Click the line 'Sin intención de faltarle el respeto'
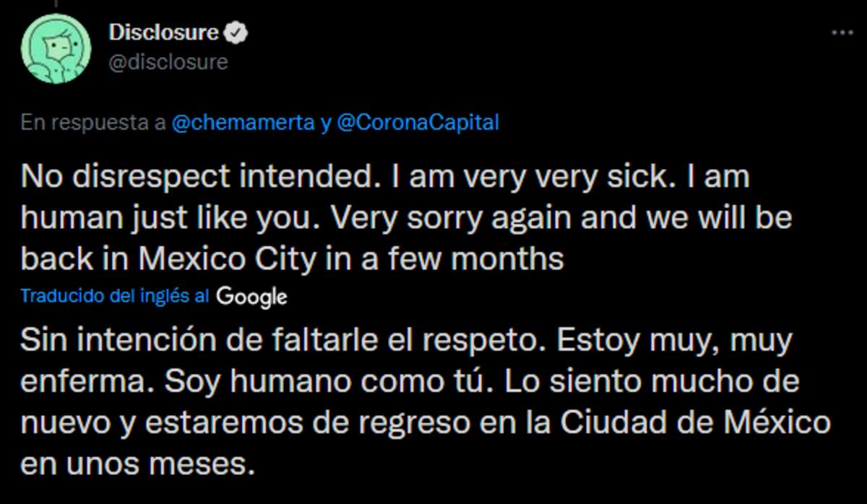Image resolution: width=867 pixels, height=504 pixels. click(406, 340)
